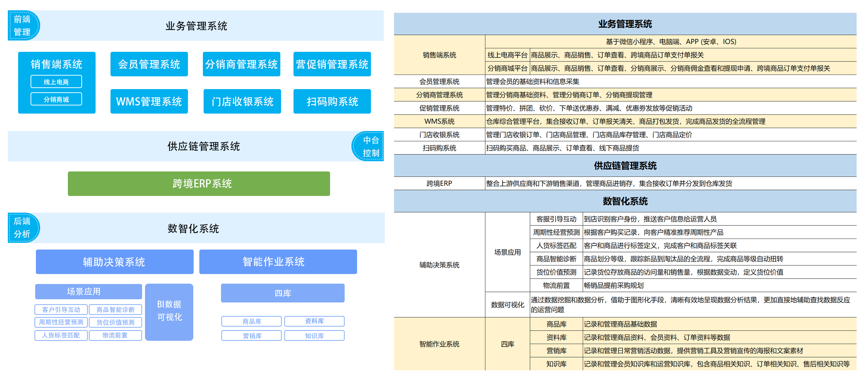Click the BI数据可视化 block
The width and height of the screenshot is (868, 377).
169,312
